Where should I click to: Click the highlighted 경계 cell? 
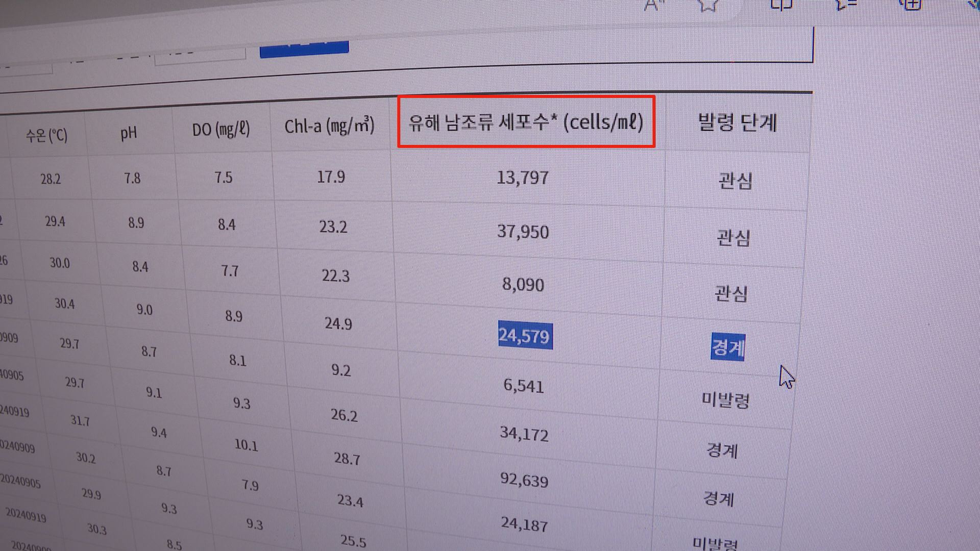tap(728, 347)
